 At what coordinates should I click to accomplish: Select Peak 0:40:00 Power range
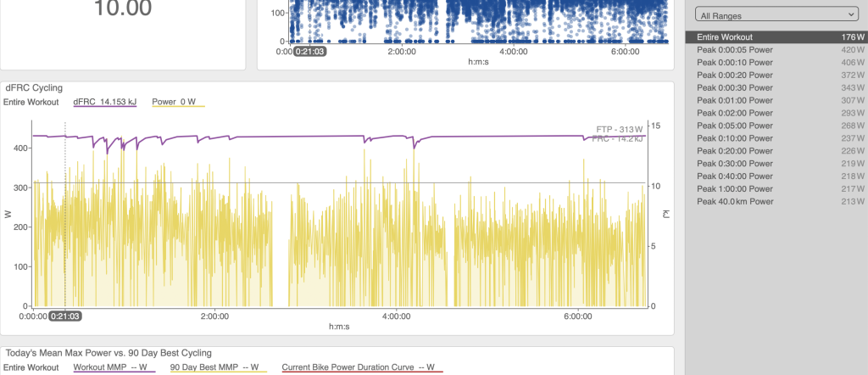click(x=776, y=176)
